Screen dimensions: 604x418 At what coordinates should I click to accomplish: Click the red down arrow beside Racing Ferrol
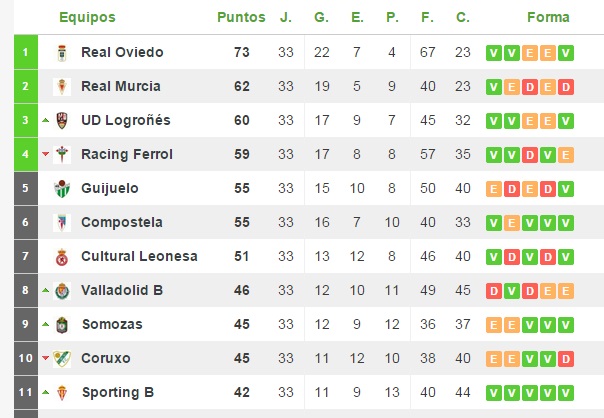pyautogui.click(x=45, y=154)
